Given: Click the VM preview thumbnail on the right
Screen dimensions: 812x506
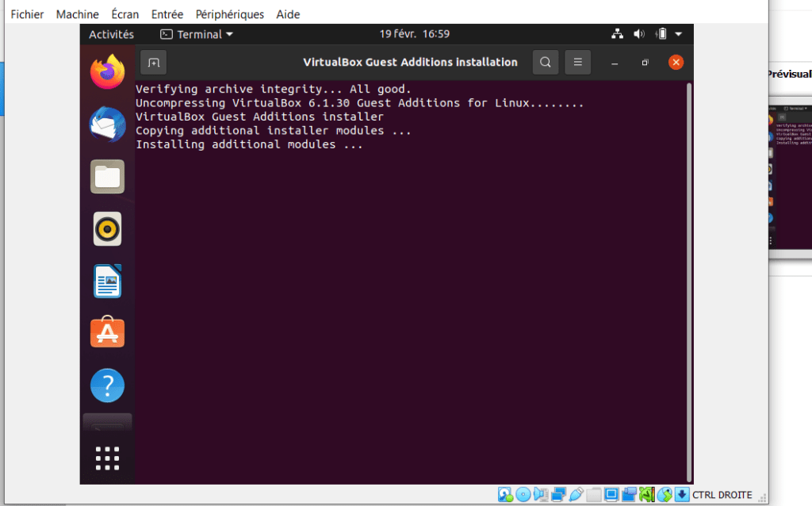Looking at the screenshot, I should [x=791, y=175].
